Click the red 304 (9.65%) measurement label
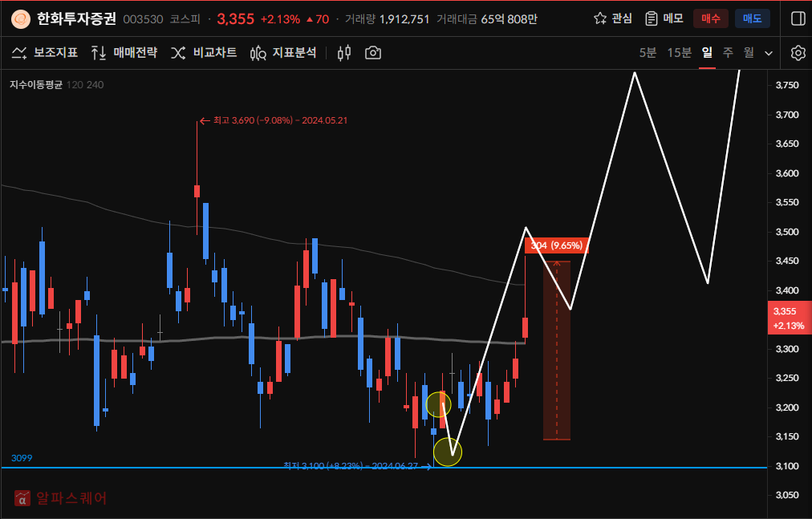Viewport: 812px width, 519px height. [x=557, y=245]
